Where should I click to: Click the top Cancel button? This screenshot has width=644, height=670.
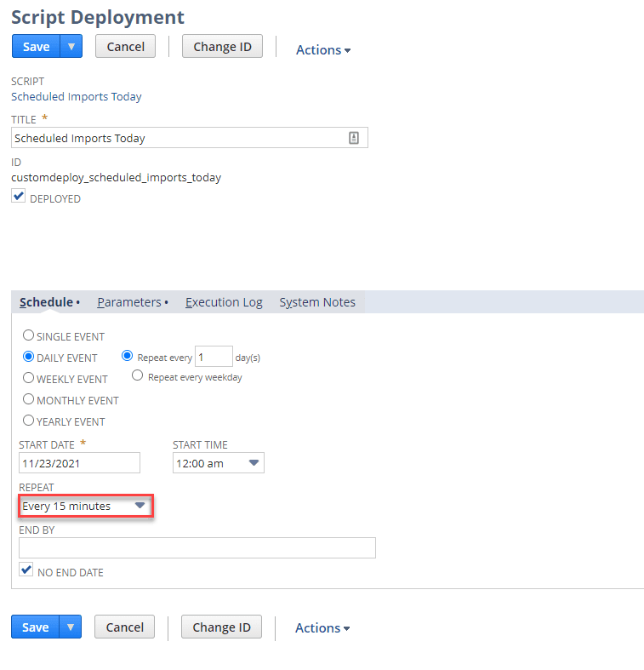[x=126, y=46]
